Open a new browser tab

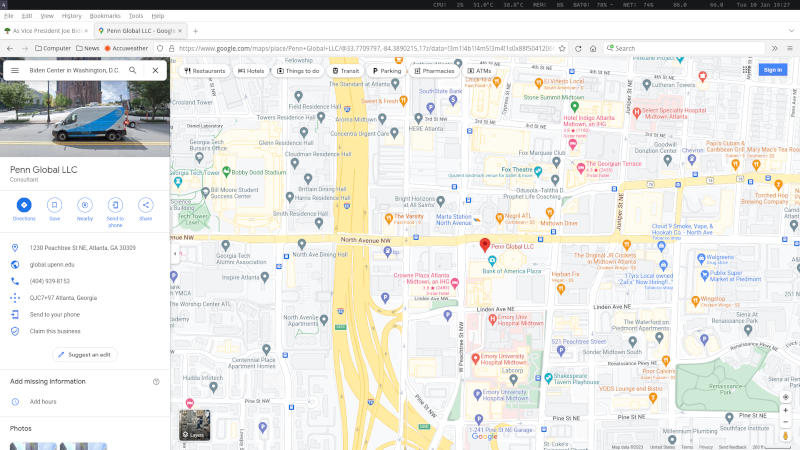pos(195,31)
